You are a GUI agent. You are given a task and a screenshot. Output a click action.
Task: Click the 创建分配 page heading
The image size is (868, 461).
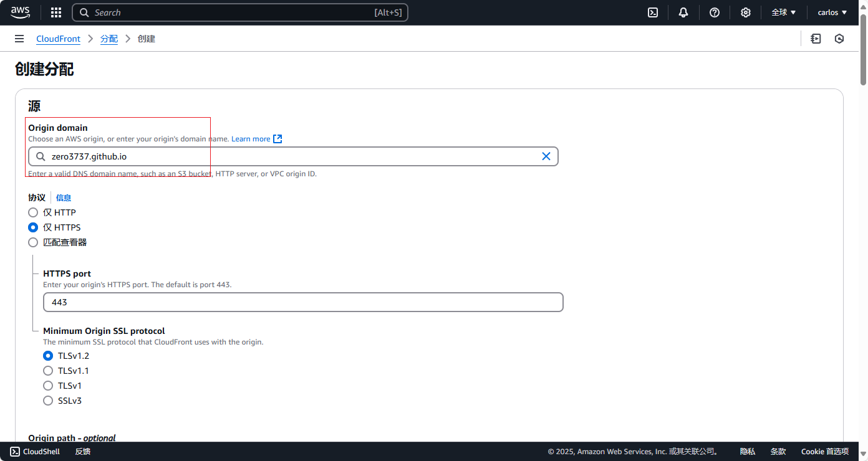pyautogui.click(x=44, y=69)
